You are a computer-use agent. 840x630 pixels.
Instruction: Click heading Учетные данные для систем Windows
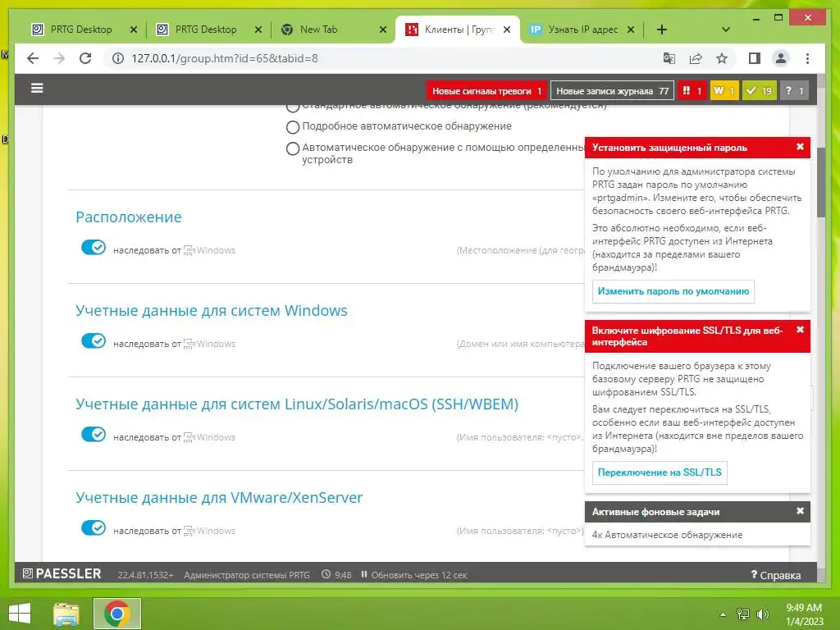tap(212, 311)
